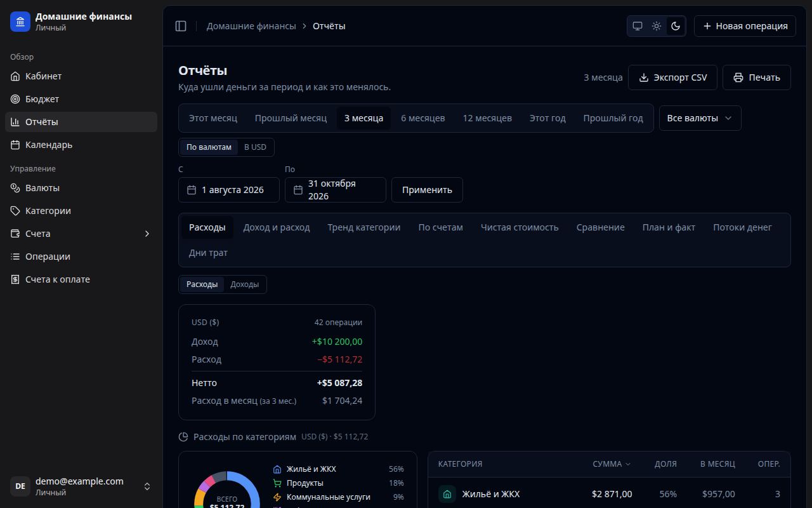Image resolution: width=812 pixels, height=508 pixels.
Task: Open Категории in the sidebar
Action: coord(81,211)
